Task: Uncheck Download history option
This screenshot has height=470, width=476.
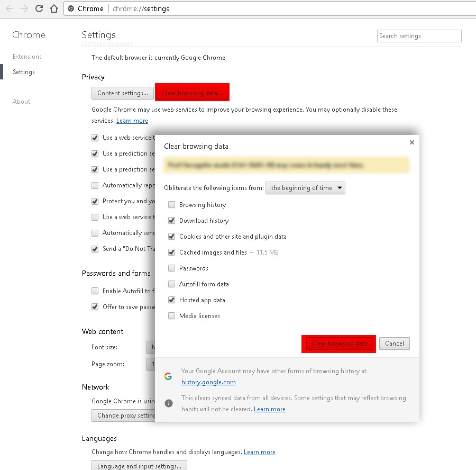Action: point(171,221)
